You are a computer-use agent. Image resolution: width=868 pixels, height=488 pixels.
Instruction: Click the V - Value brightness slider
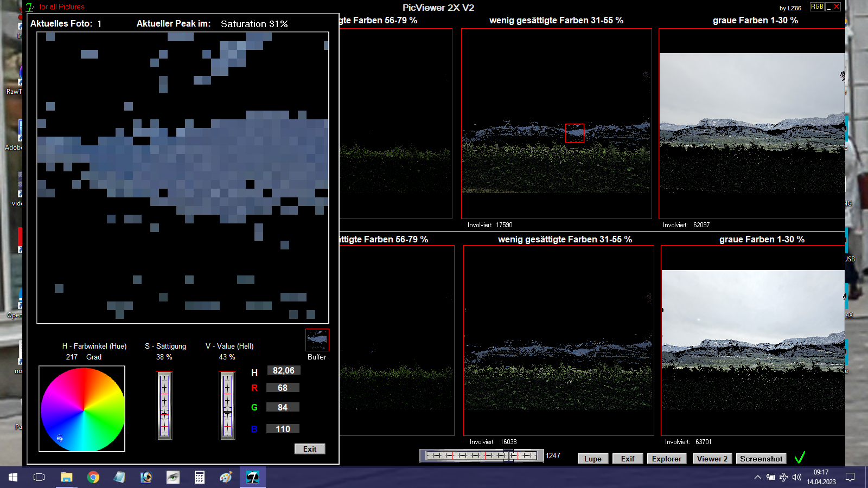(x=227, y=405)
